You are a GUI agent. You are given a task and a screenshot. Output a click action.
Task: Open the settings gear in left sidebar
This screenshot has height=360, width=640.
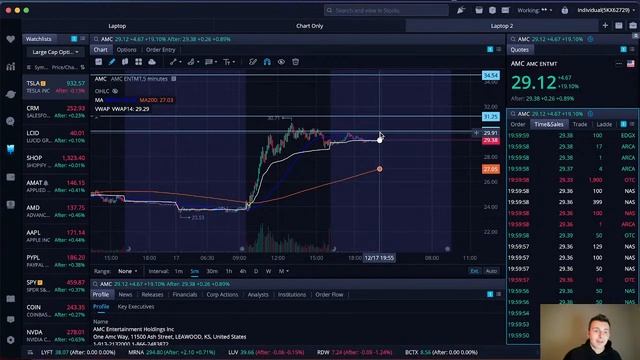click(11, 340)
